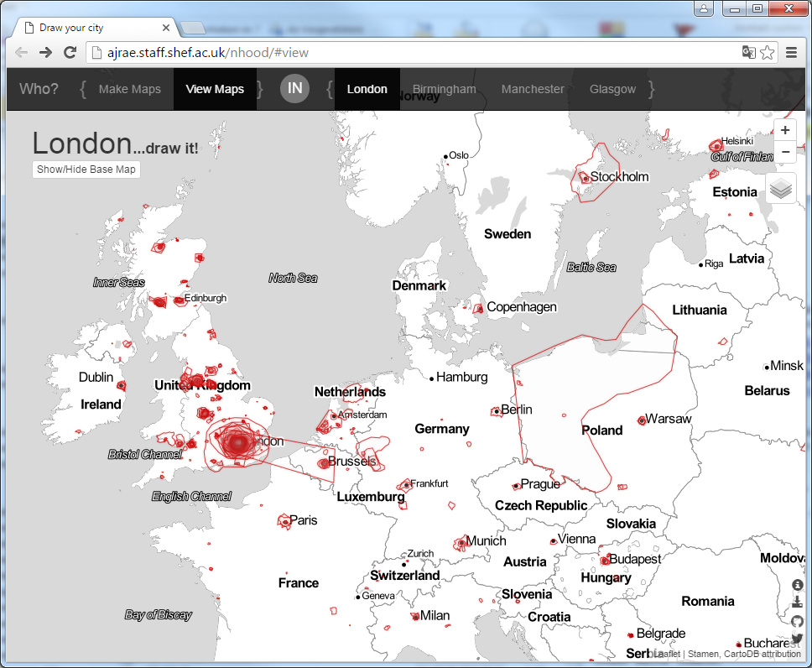
Task: Switch to the Make Maps tab
Action: [x=129, y=89]
